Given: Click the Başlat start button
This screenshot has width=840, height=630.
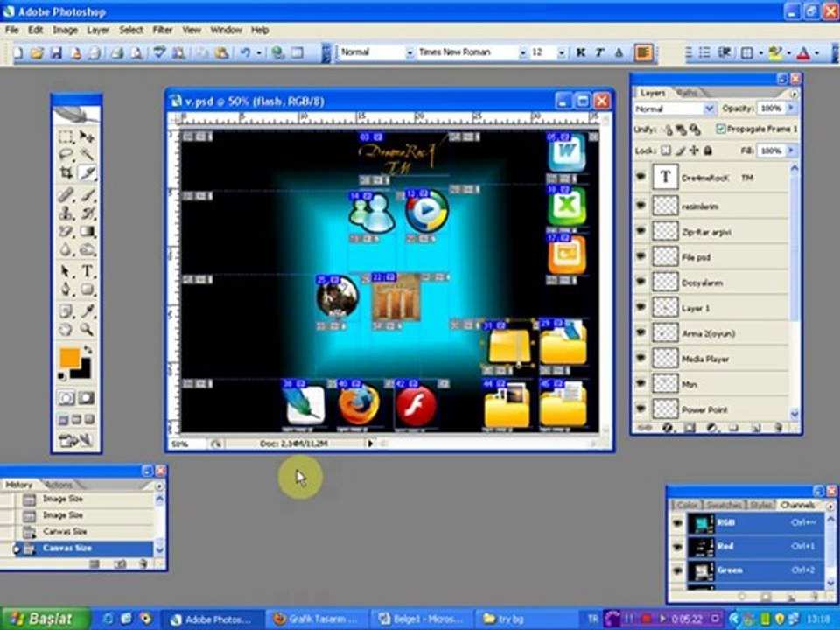Looking at the screenshot, I should 45,619.
